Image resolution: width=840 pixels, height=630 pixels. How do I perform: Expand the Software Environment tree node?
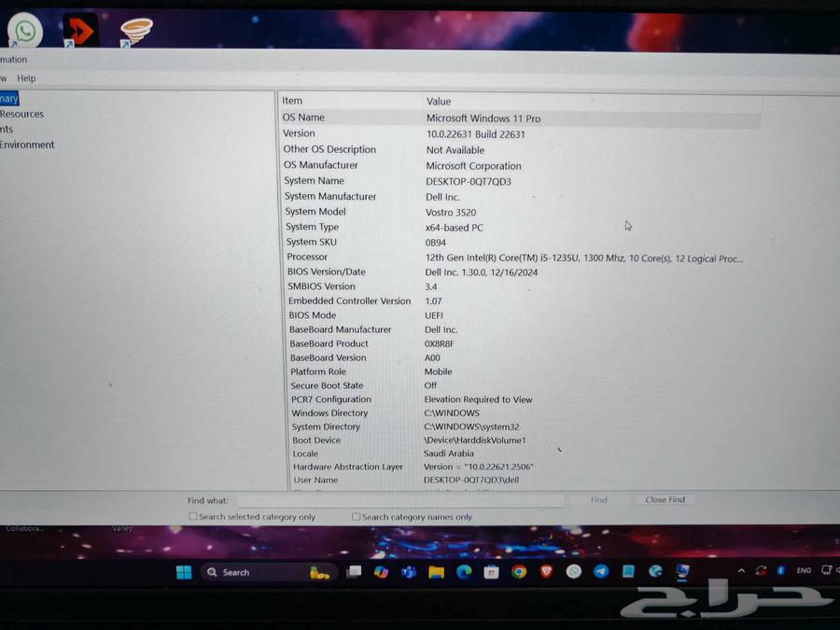click(x=27, y=145)
